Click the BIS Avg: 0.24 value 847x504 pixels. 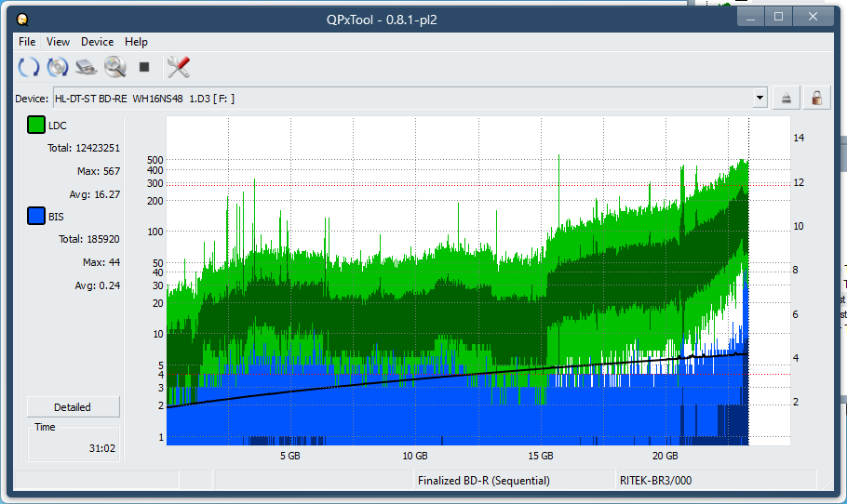pyautogui.click(x=97, y=285)
